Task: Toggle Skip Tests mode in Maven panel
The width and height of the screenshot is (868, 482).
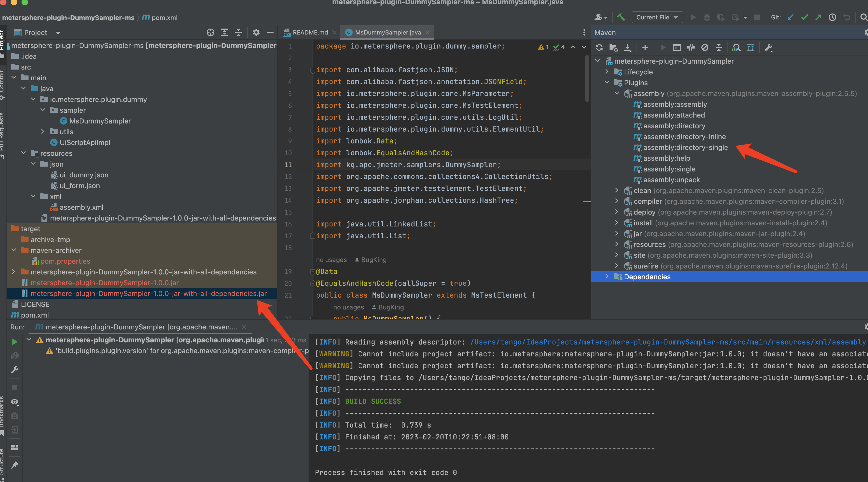Action: [x=691, y=47]
